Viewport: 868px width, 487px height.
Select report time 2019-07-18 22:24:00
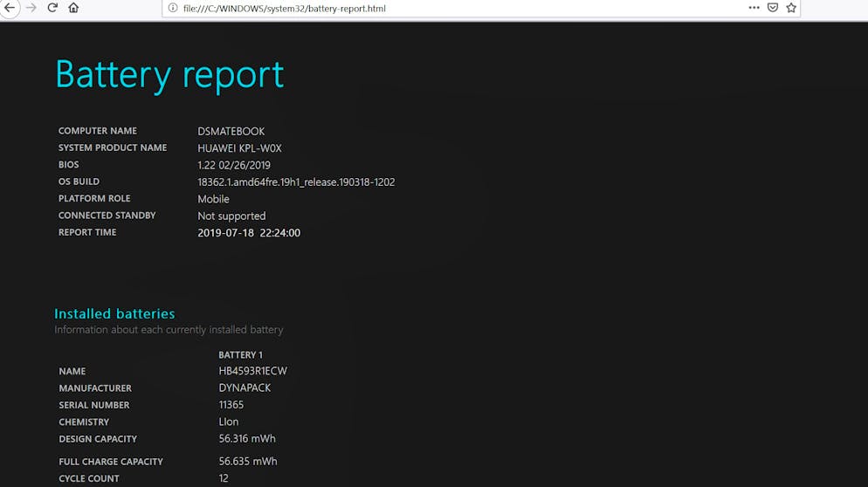[x=249, y=233]
